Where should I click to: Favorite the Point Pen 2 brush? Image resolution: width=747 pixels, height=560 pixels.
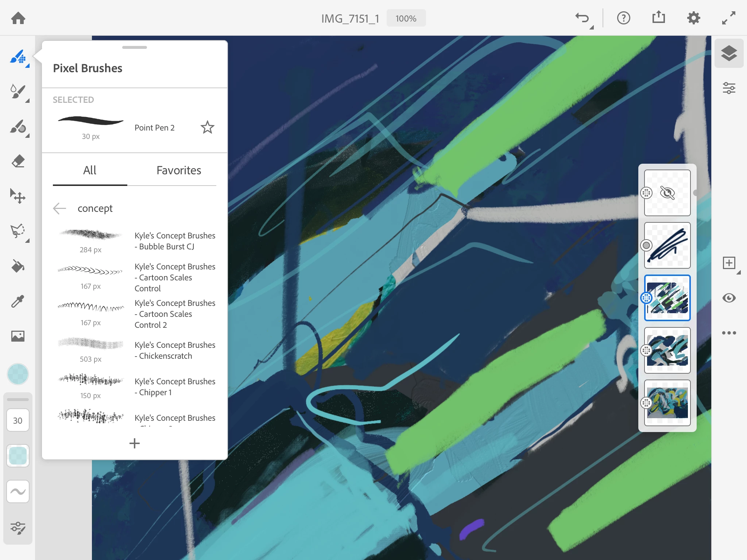[x=207, y=127]
